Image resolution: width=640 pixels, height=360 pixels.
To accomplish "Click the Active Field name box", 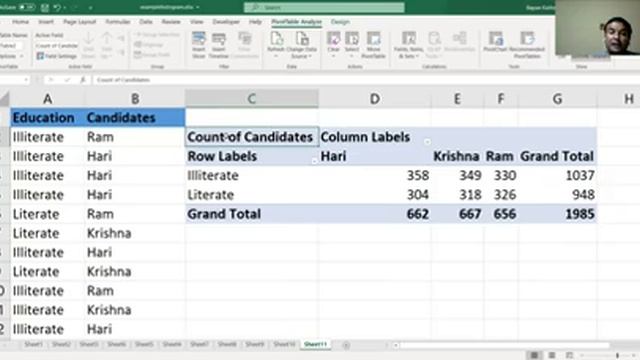I will 56,45.
